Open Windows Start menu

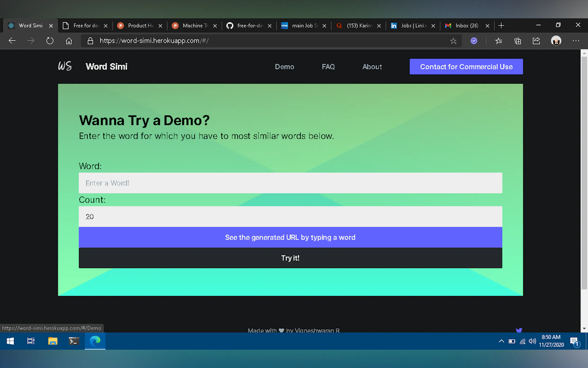[x=10, y=341]
